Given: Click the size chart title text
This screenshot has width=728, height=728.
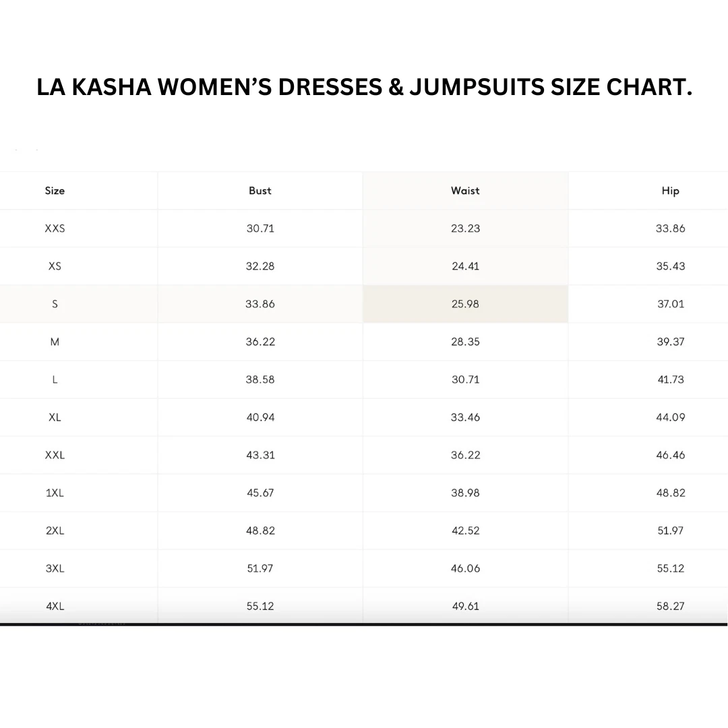Looking at the screenshot, I should point(364,88).
